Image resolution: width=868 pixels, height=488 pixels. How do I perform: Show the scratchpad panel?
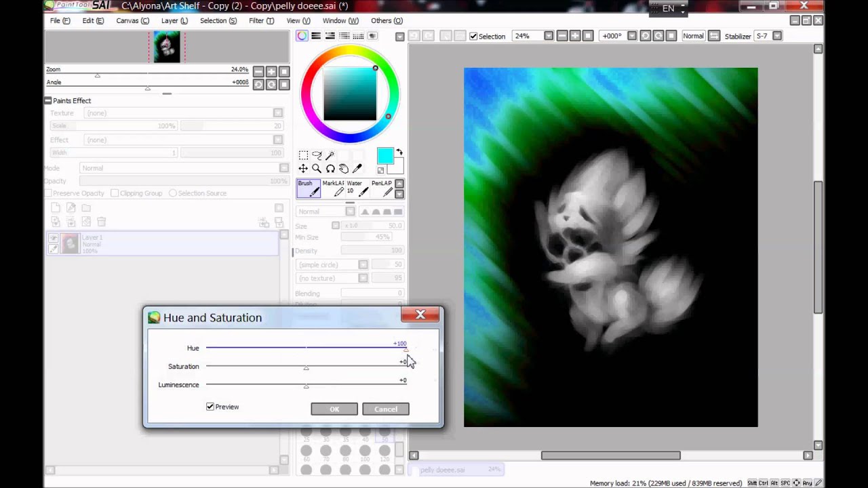pos(372,36)
